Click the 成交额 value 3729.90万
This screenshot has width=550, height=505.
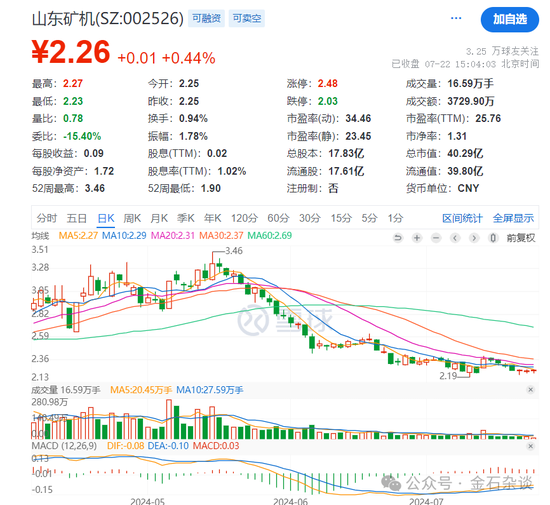(470, 101)
